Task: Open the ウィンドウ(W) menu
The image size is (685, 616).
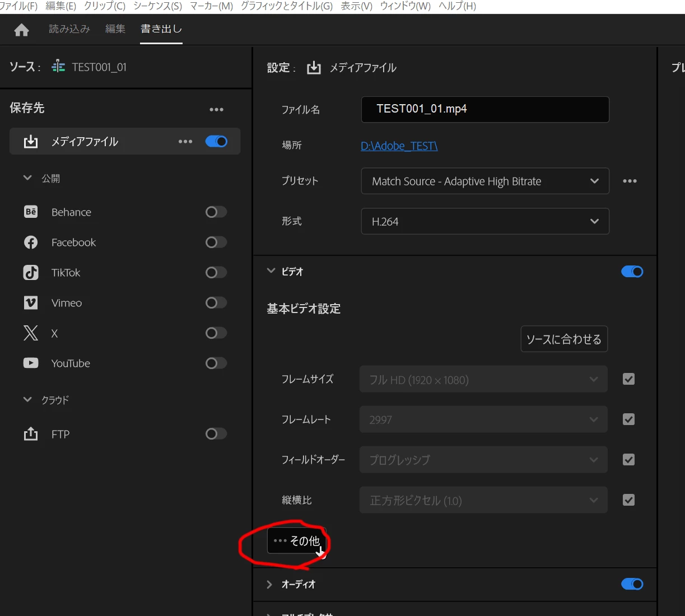Action: click(x=406, y=6)
